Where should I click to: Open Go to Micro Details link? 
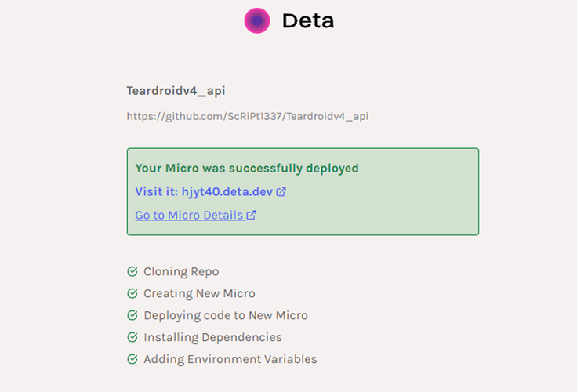point(189,215)
